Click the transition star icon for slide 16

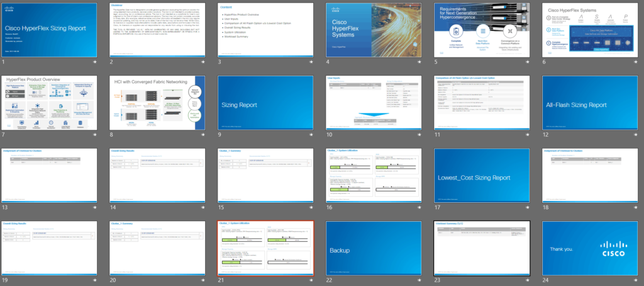(x=419, y=207)
